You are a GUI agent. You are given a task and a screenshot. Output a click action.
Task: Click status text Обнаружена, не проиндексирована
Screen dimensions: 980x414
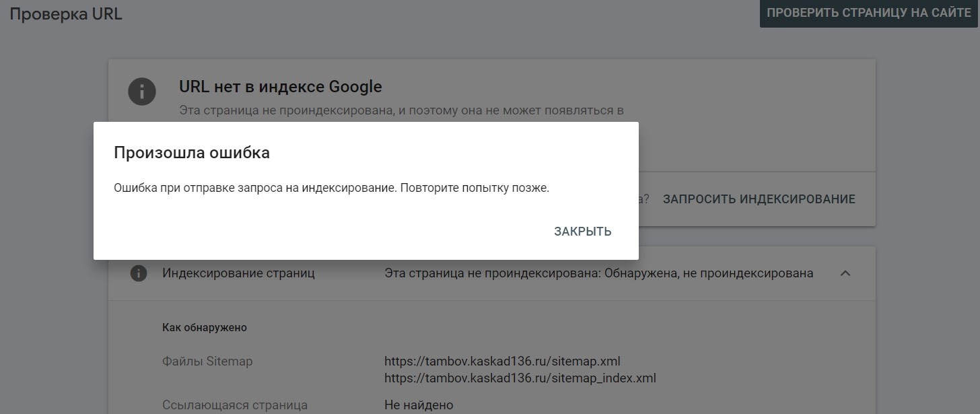pos(709,273)
